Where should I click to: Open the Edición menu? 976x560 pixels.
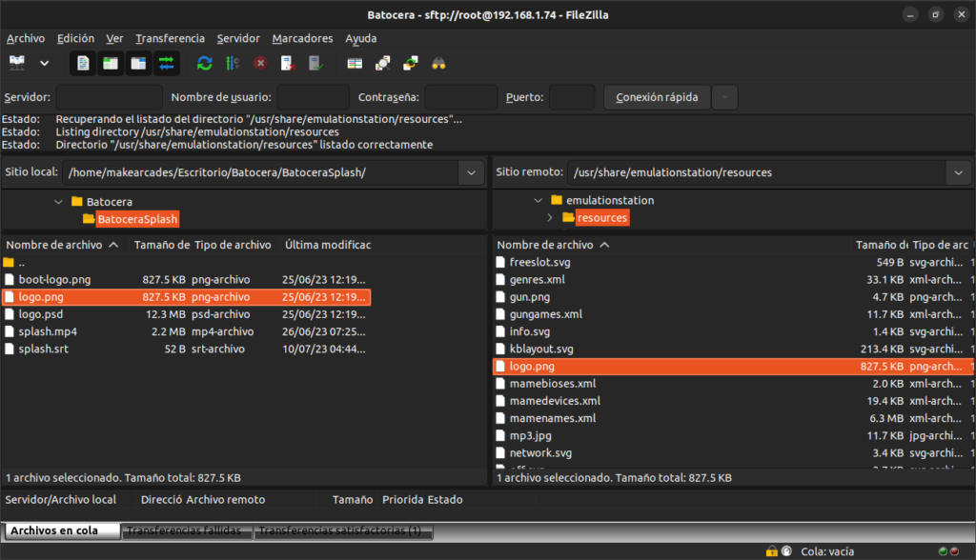(76, 39)
